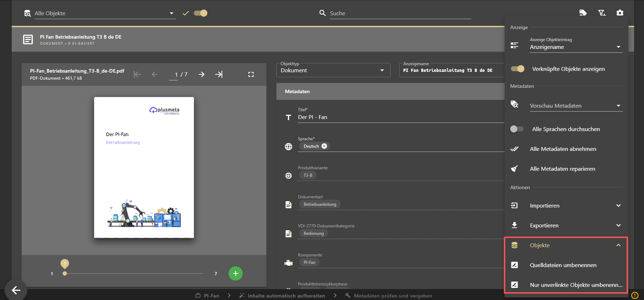Viewport: 644px width, 300px height.
Task: Remove the Deutsch language chip
Action: pyautogui.click(x=324, y=146)
